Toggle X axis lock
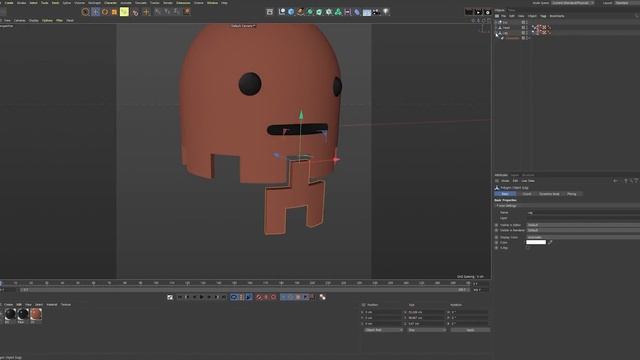640x360 pixels. click(158, 12)
